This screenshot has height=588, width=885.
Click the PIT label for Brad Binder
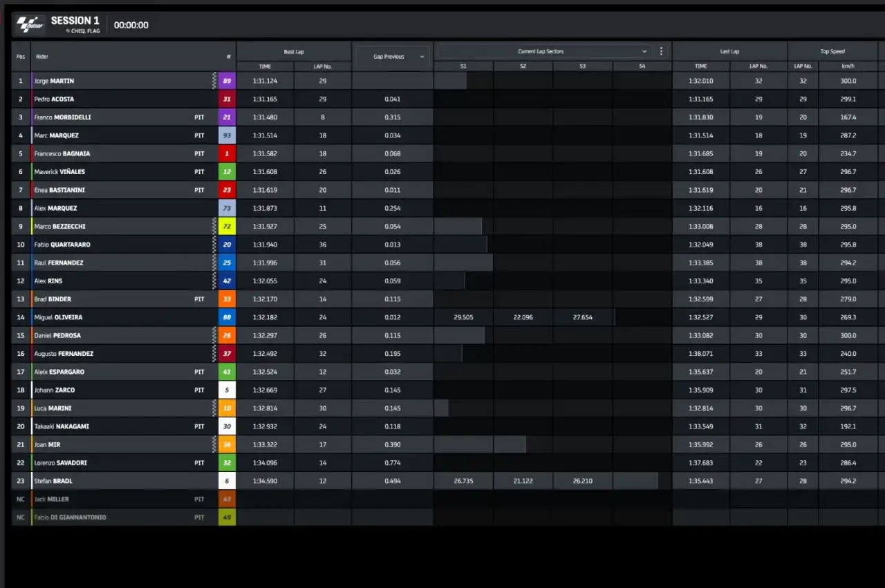pyautogui.click(x=199, y=299)
